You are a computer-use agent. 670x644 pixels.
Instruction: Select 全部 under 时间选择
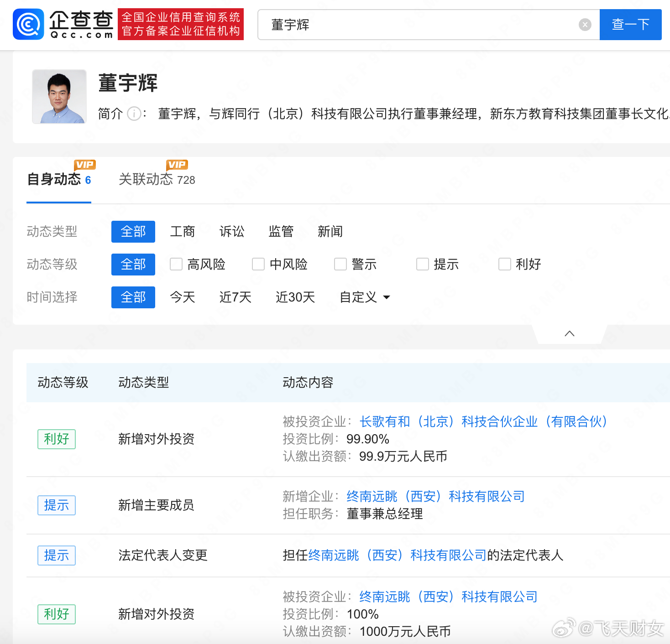click(133, 297)
